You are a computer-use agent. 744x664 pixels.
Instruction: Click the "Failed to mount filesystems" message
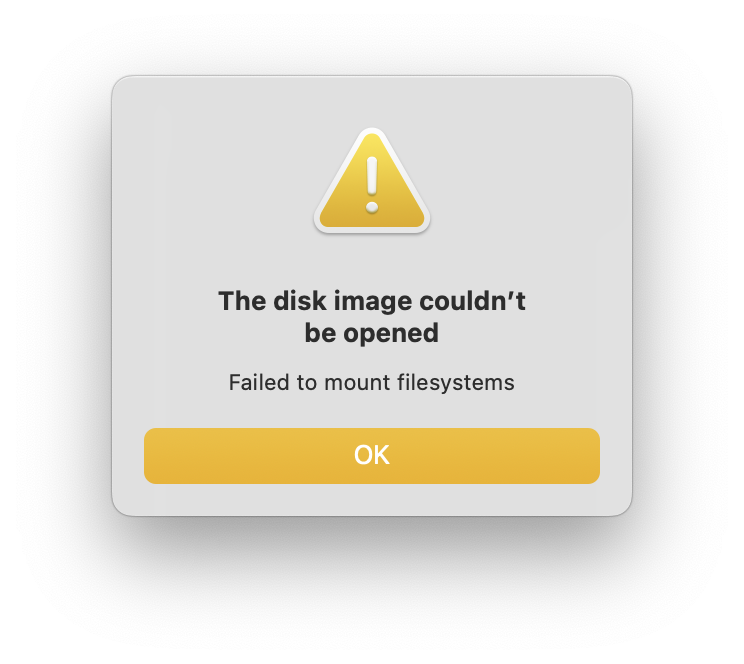point(372,383)
